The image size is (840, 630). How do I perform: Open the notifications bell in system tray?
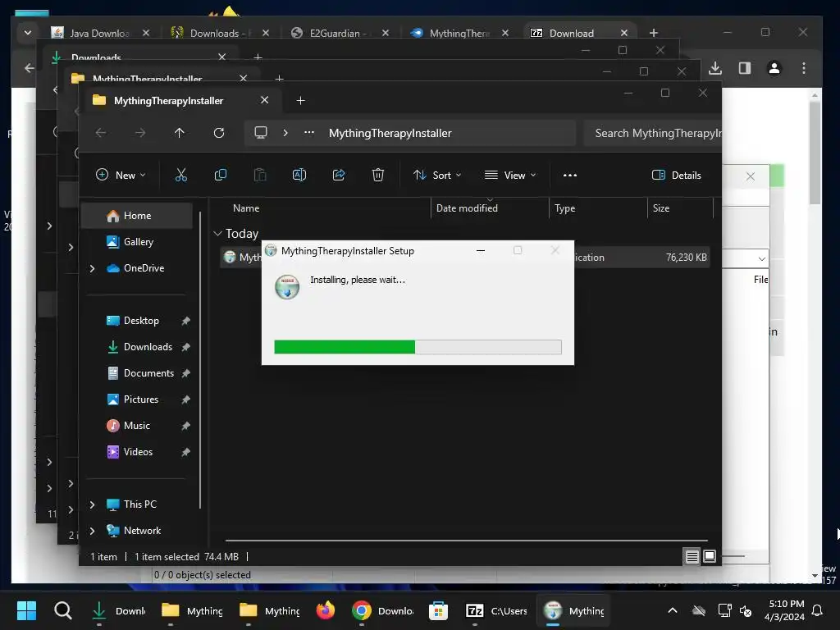point(818,610)
